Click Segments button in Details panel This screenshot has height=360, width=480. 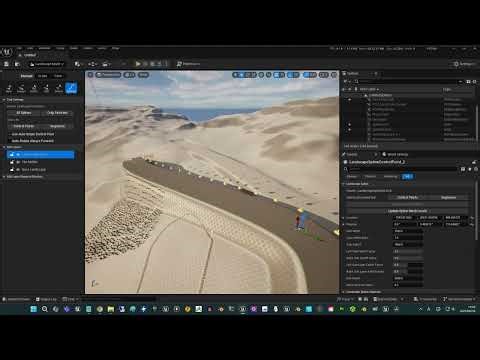pos(448,198)
